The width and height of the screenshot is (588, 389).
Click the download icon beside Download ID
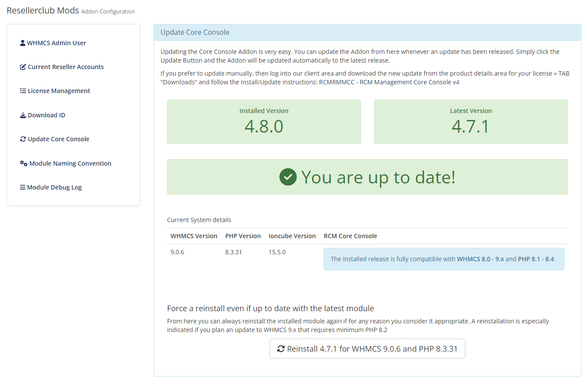(23, 115)
